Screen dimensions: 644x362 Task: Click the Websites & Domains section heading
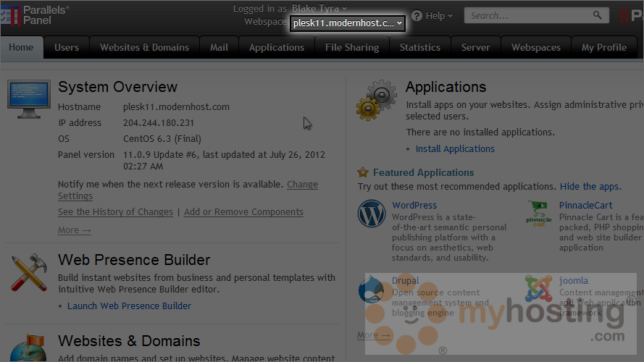[x=129, y=341]
